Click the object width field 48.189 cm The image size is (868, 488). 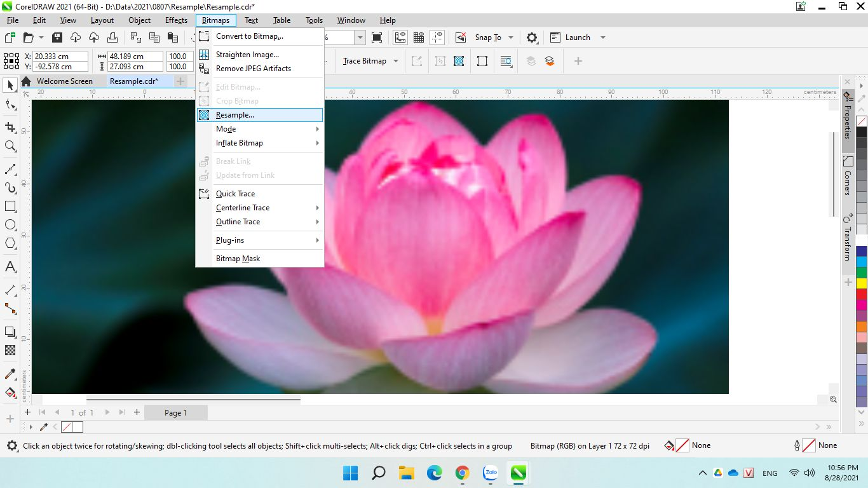135,57
